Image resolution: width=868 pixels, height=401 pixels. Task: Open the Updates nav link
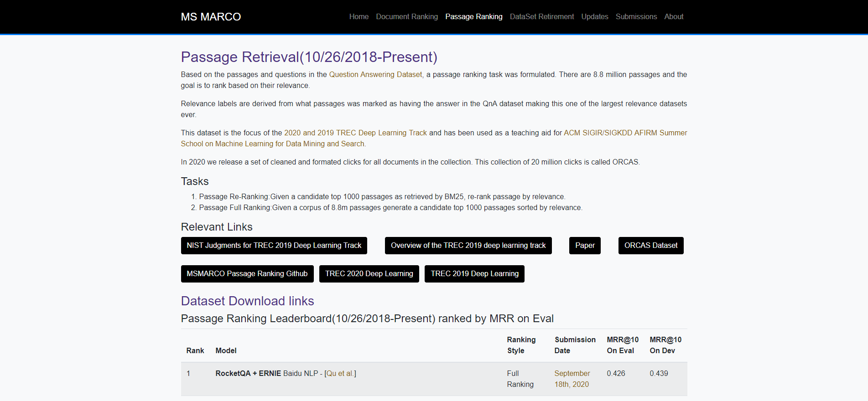point(595,17)
